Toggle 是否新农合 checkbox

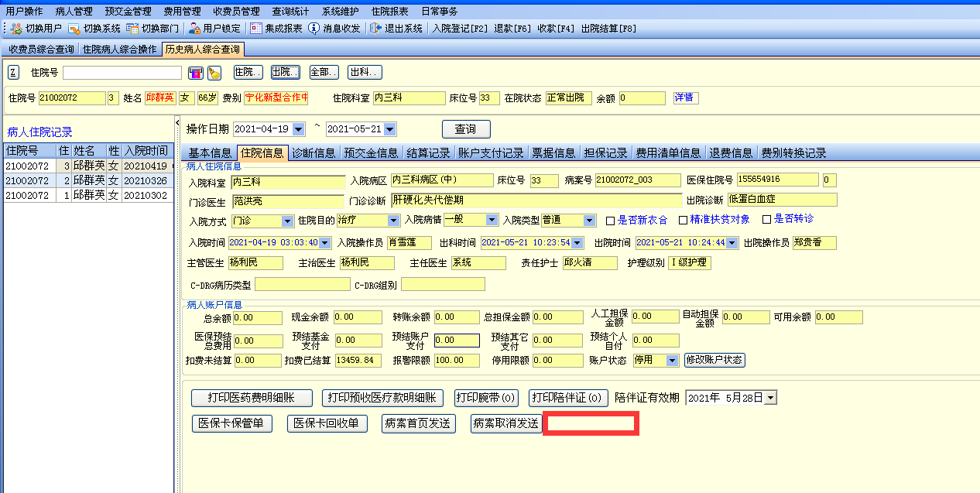(610, 220)
